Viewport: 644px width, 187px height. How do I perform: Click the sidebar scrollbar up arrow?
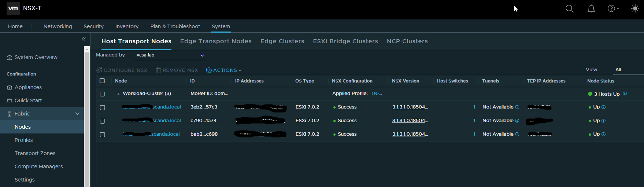click(x=87, y=49)
